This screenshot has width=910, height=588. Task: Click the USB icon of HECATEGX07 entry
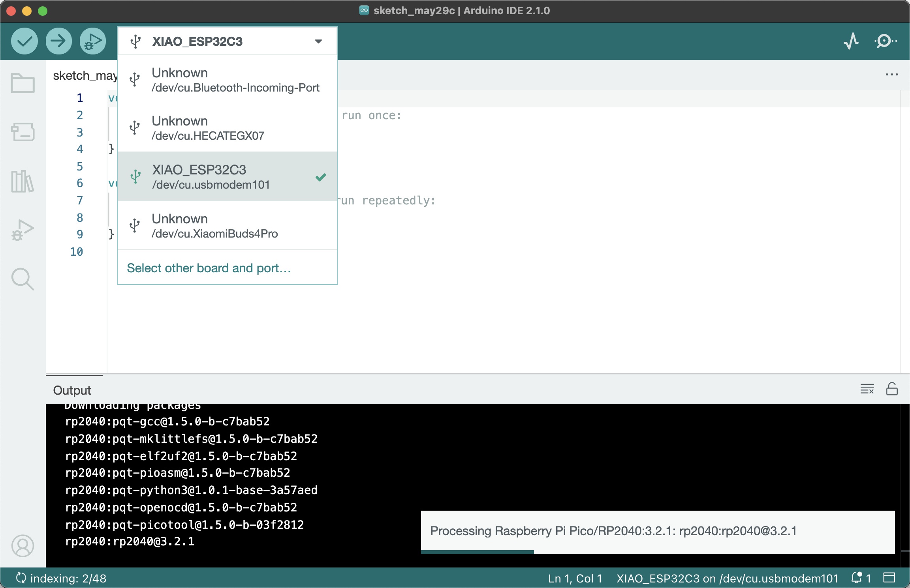click(x=135, y=128)
